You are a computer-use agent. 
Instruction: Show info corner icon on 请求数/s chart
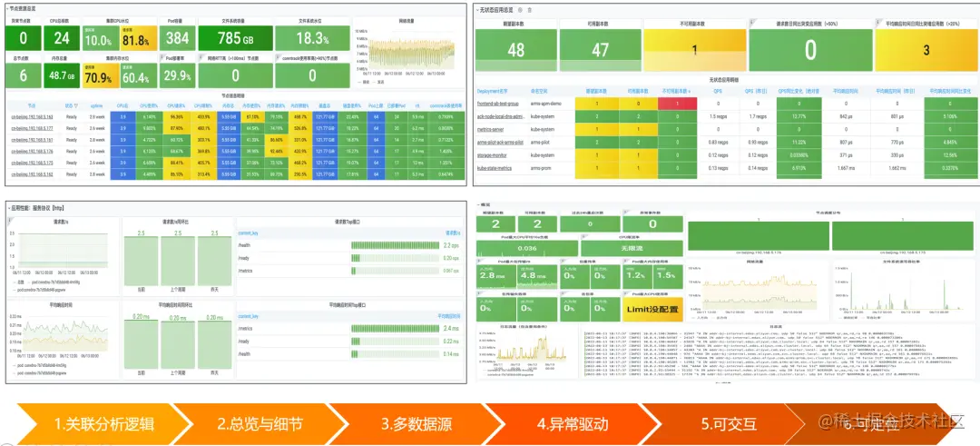click(9, 220)
